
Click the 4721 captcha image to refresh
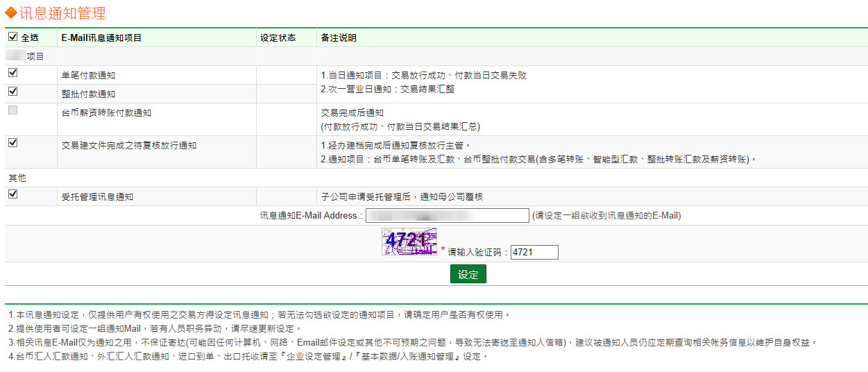(409, 241)
